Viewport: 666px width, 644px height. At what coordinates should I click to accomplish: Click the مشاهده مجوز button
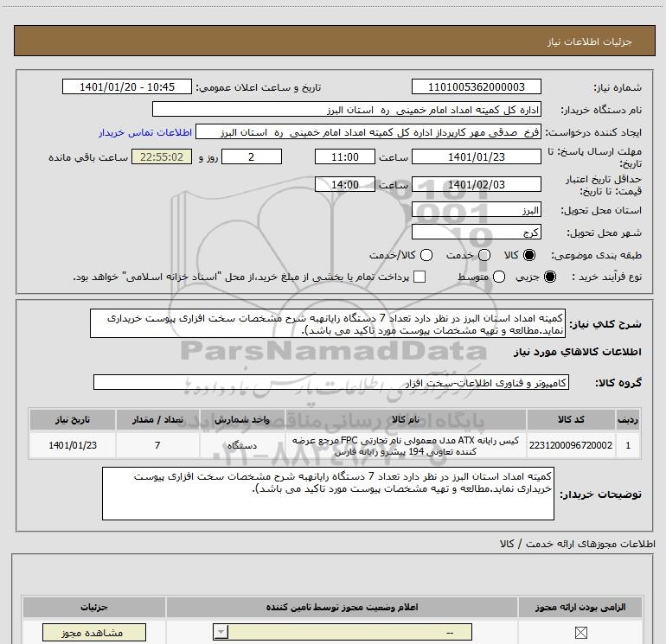click(x=94, y=633)
